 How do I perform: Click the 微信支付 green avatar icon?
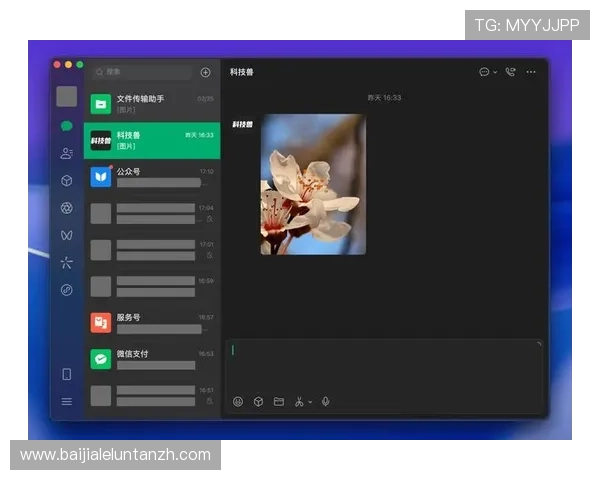(101, 359)
